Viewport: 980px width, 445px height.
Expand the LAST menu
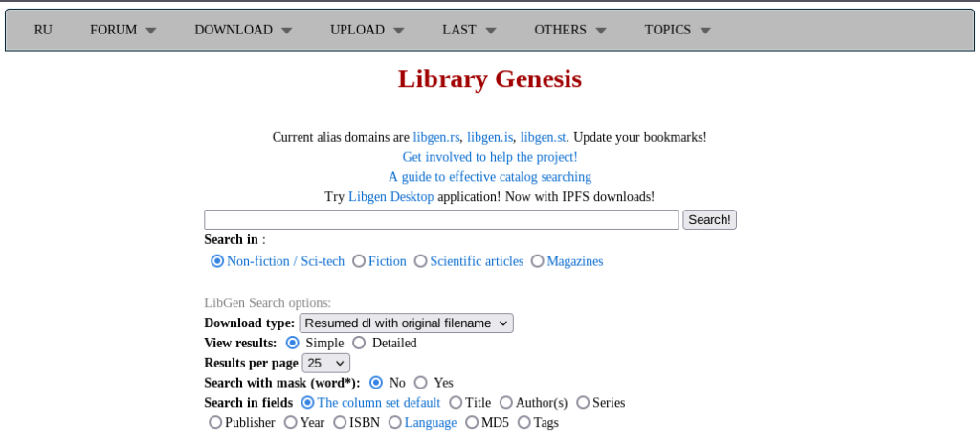pos(469,30)
